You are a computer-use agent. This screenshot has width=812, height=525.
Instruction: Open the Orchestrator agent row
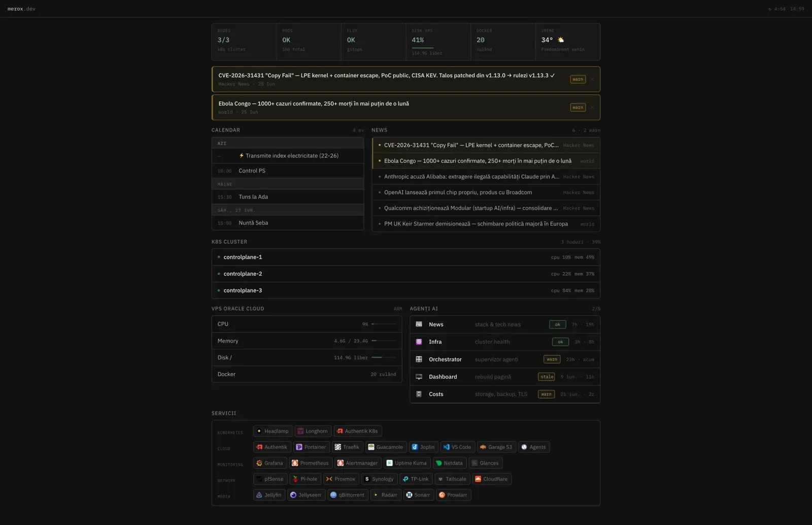505,359
